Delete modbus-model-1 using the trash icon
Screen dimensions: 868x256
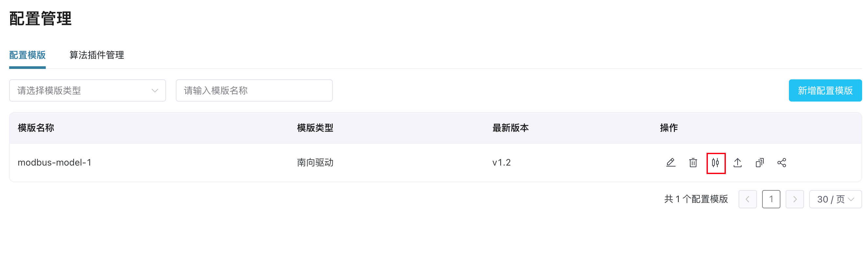(693, 163)
